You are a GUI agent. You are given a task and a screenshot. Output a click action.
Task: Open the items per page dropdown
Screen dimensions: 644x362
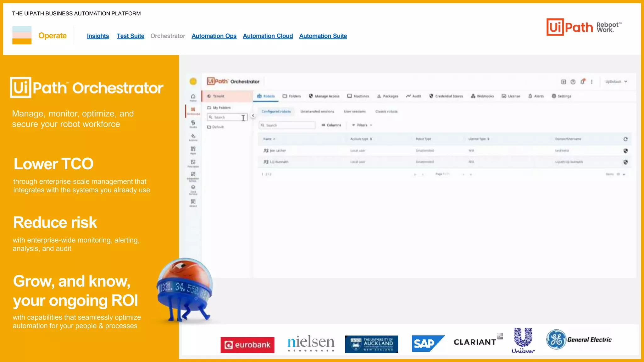pos(621,174)
